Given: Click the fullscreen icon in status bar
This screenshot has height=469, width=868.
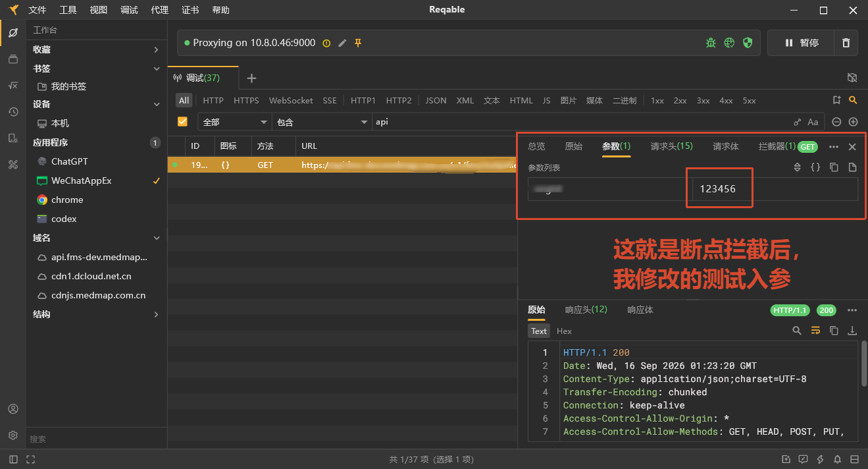Looking at the screenshot, I should click(x=30, y=459).
